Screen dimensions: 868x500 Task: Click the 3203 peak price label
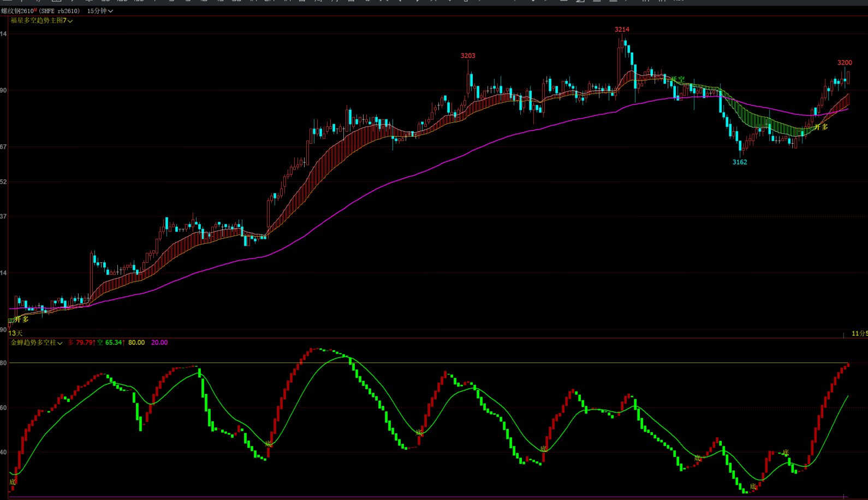[x=468, y=56]
